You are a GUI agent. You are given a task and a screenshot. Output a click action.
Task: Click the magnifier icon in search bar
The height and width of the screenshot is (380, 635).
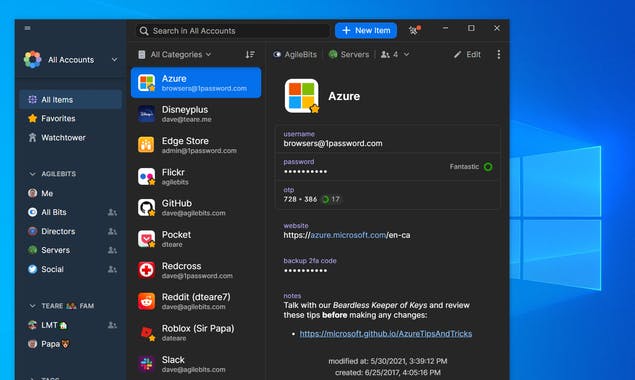(x=144, y=31)
